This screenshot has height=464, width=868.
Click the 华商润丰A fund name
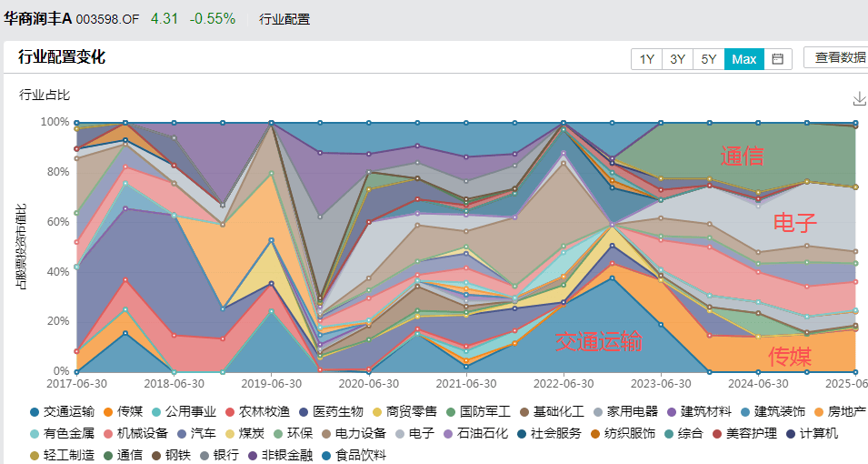37,18
